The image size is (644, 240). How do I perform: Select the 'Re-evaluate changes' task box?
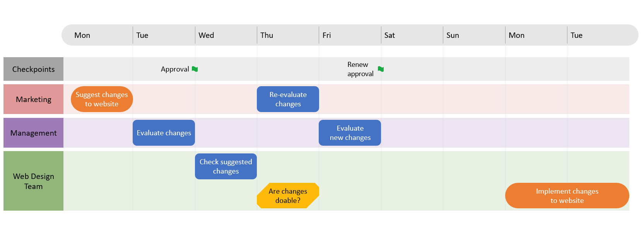(x=288, y=99)
